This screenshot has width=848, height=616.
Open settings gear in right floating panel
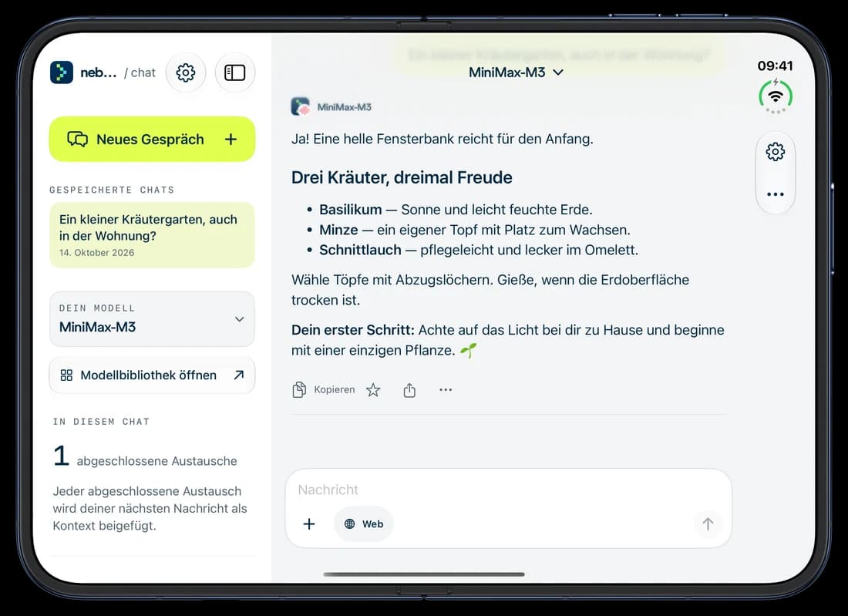[776, 152]
